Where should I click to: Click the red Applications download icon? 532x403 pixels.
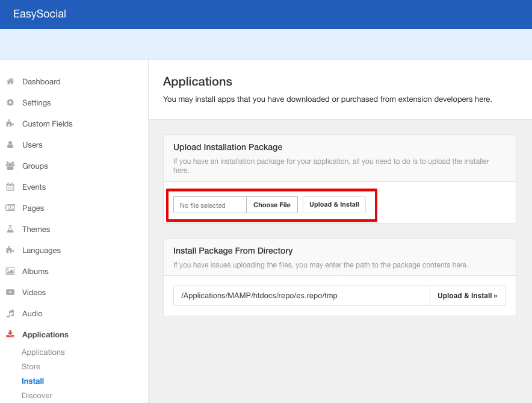(10, 334)
